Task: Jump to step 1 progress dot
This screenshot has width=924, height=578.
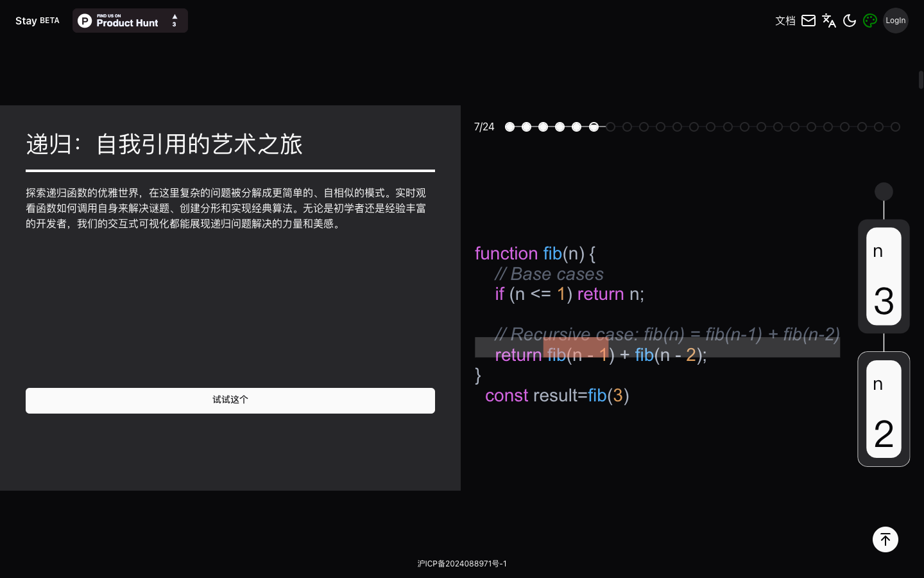Action: pos(509,127)
